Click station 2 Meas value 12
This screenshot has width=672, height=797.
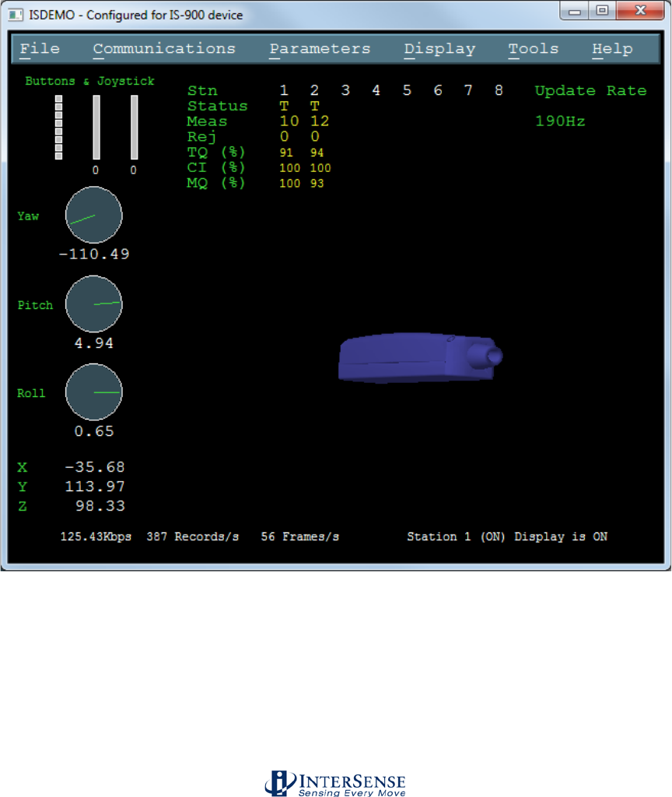point(320,121)
